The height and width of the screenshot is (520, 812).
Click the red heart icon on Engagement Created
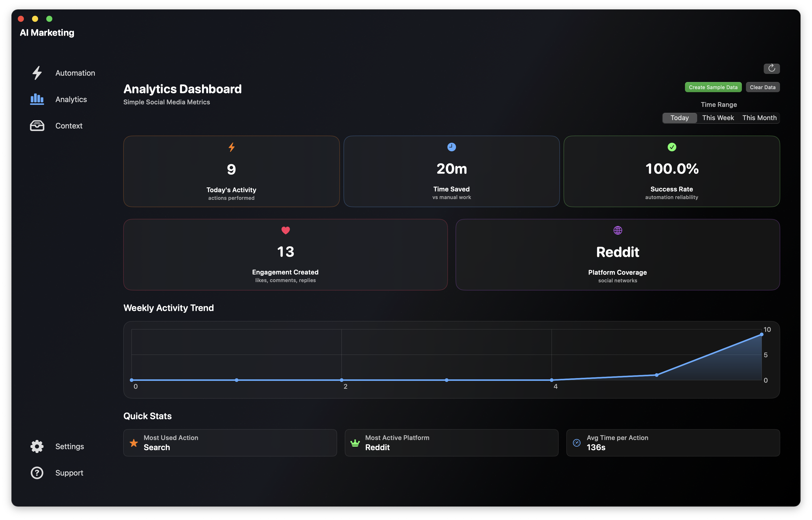[285, 230]
